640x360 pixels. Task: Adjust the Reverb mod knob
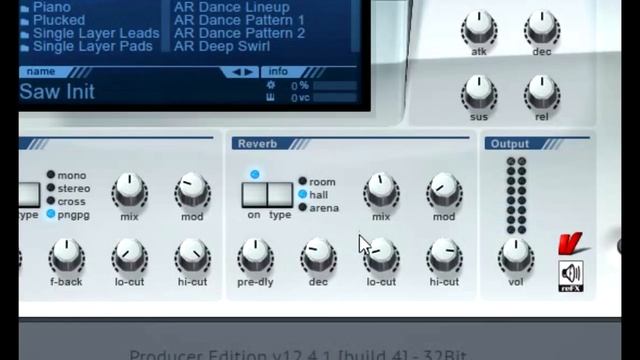click(x=444, y=191)
